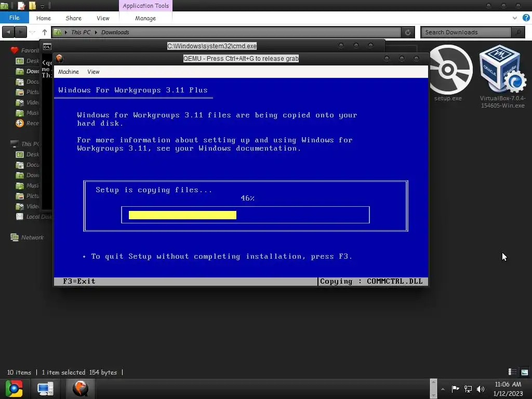Expand the breadcrumb arrow before This PC

66,32
